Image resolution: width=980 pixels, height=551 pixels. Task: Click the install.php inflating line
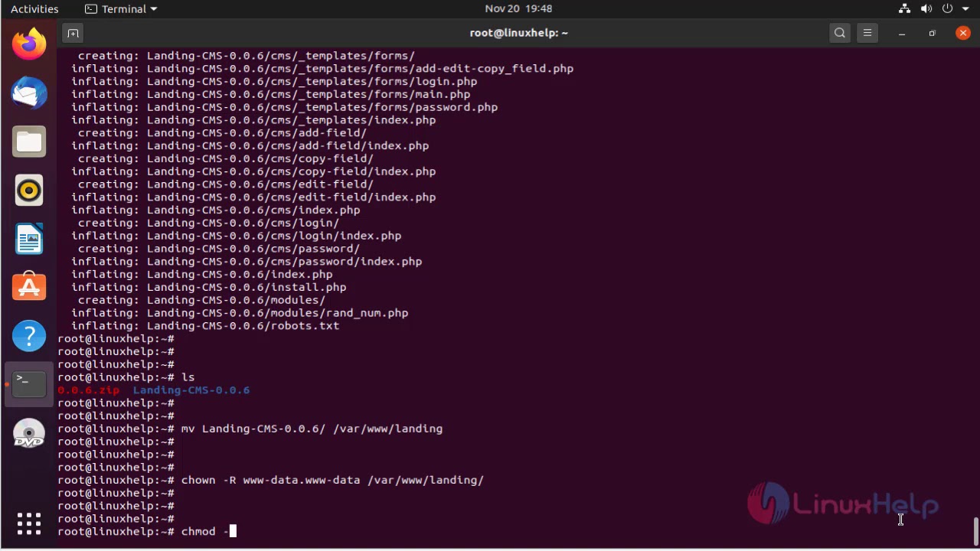[x=208, y=287]
